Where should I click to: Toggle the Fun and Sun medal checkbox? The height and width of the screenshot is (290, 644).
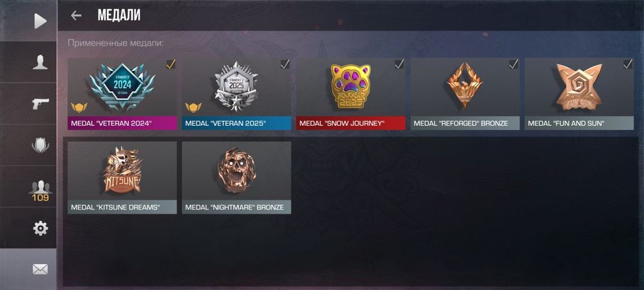[627, 64]
